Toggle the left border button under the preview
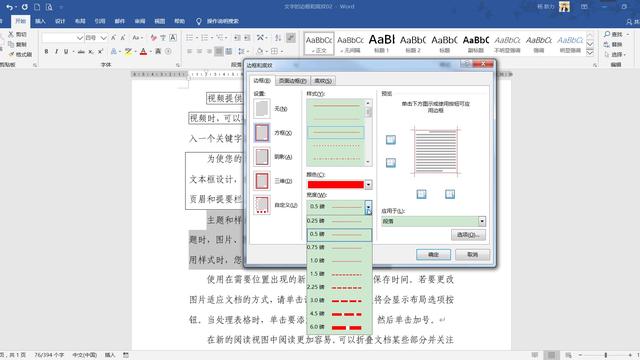The width and height of the screenshot is (640, 360). click(x=422, y=194)
